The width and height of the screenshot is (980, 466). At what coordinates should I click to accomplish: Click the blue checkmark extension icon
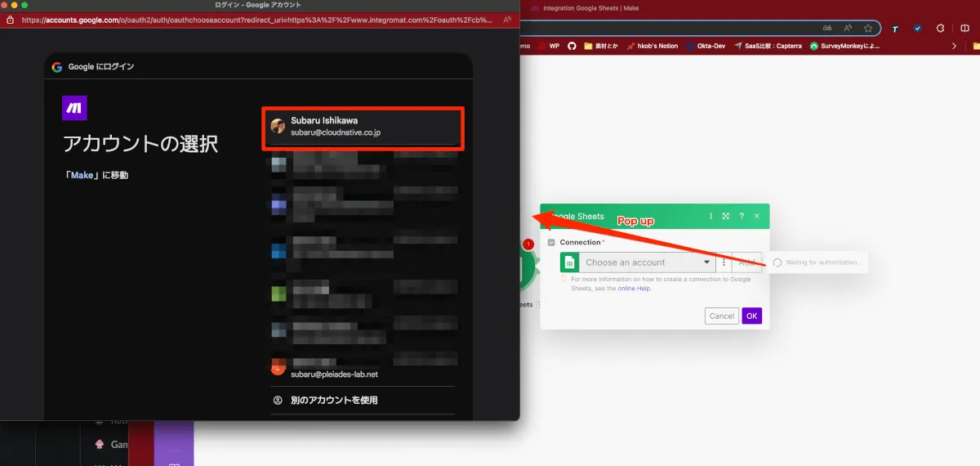[917, 29]
